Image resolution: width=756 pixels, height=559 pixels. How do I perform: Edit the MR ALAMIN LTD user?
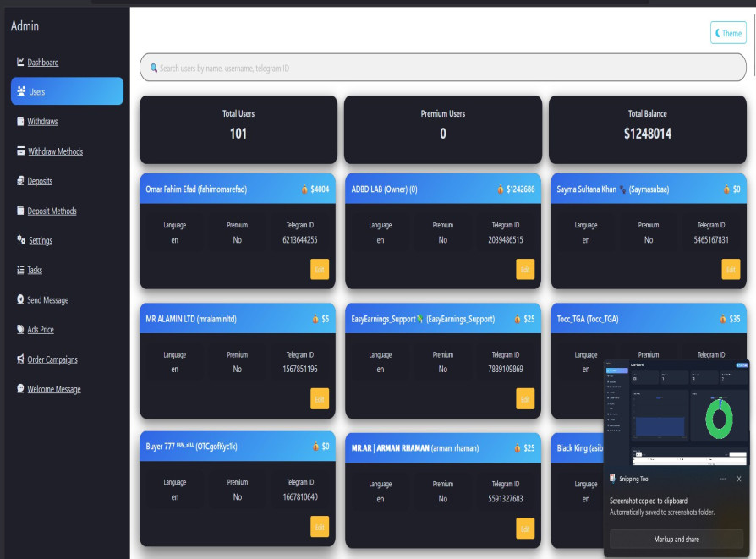[x=320, y=399]
